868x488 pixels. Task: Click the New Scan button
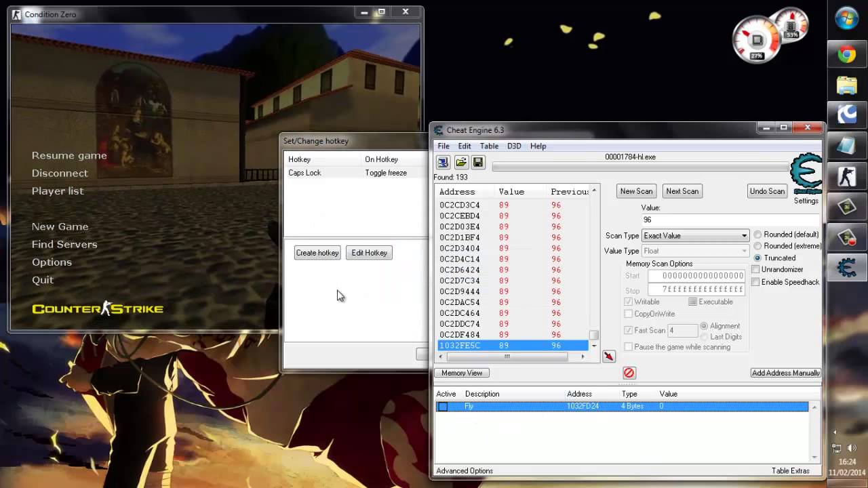click(636, 191)
